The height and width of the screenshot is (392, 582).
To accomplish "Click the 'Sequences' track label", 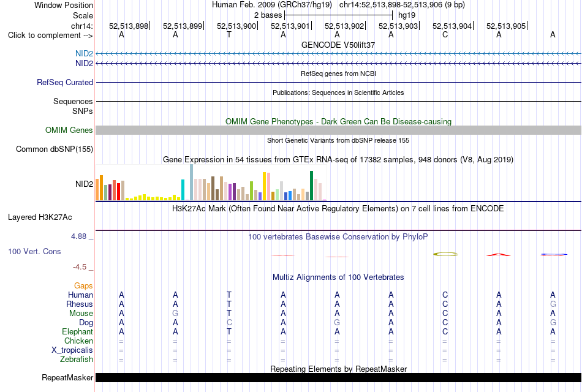I will click(x=73, y=101).
